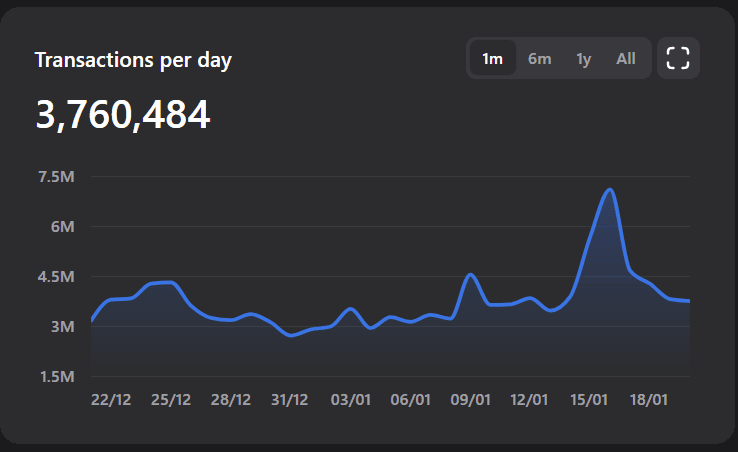Viewport: 738px width, 452px height.
Task: Select the 1m time range
Action: tap(492, 58)
